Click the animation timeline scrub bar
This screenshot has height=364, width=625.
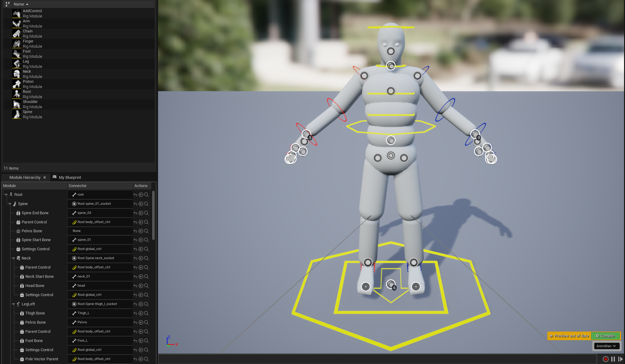(x=377, y=359)
